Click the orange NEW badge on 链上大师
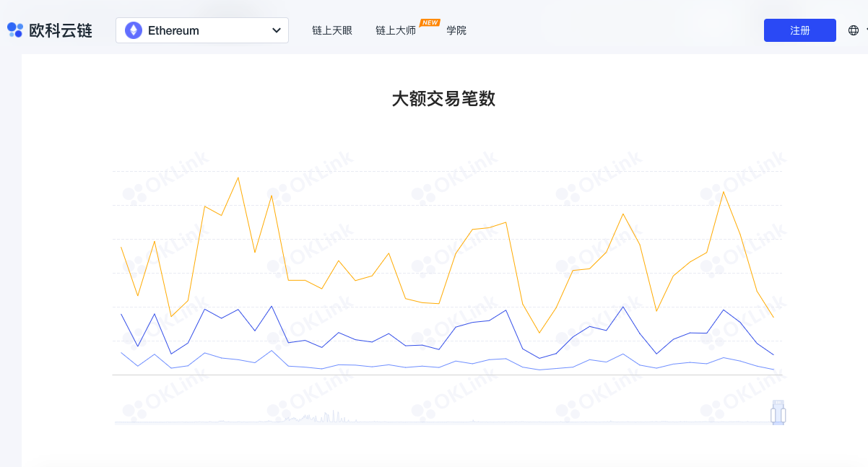Screen dimensions: 868x467 coord(430,22)
